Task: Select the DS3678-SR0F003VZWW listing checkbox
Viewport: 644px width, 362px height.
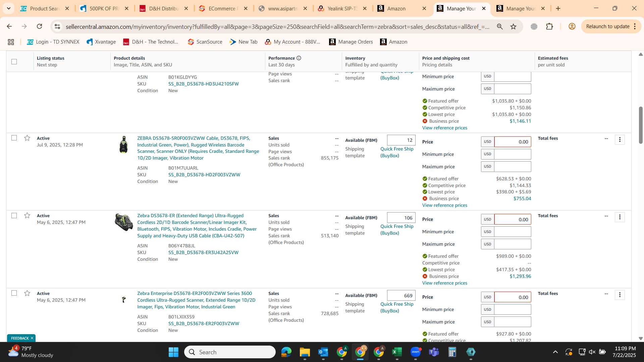Action: (14, 138)
